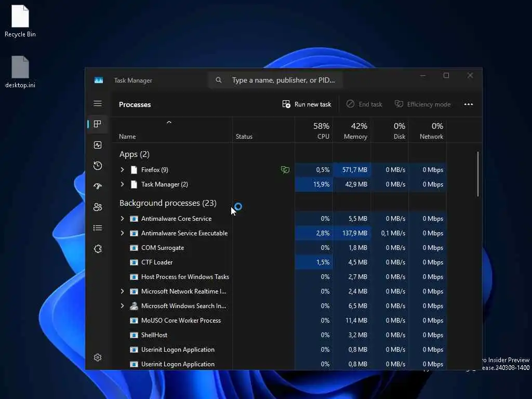Screen dimensions: 532x399
Task: Expand Microsoft Network Realtime group
Action: pos(123,291)
